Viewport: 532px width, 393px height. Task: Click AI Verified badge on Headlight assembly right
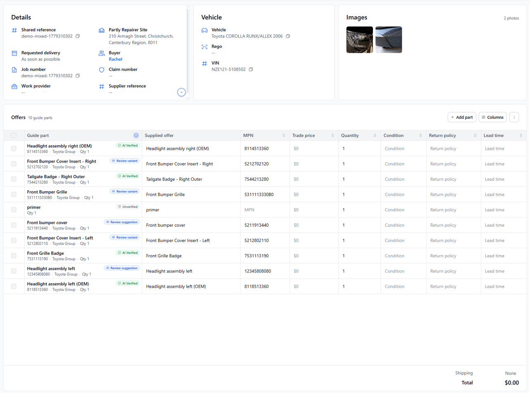[128, 145]
